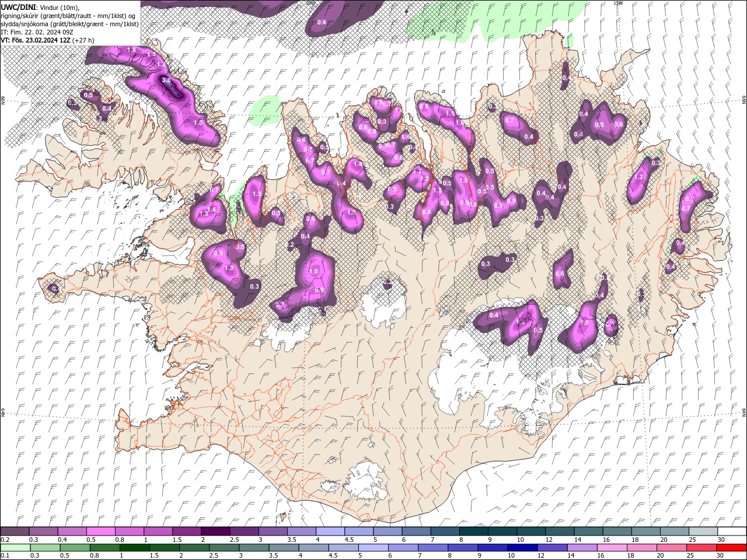Pick the dark magenta 1.5 swatch in purple legend

(187, 531)
